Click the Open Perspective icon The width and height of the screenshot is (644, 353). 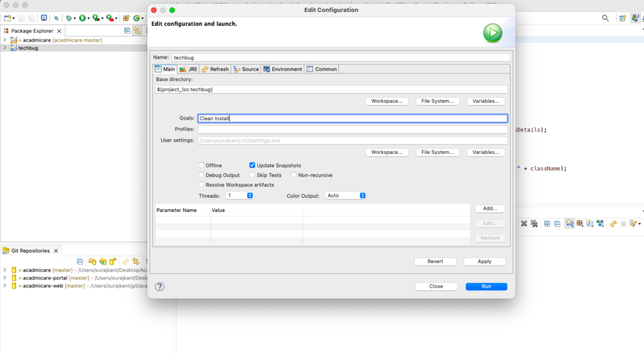(623, 18)
